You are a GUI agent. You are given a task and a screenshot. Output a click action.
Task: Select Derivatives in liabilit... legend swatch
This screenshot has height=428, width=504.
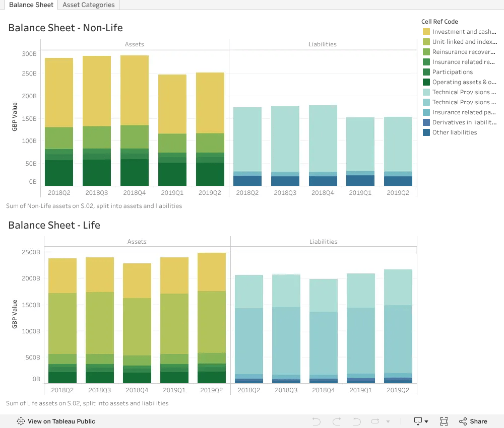pos(426,122)
